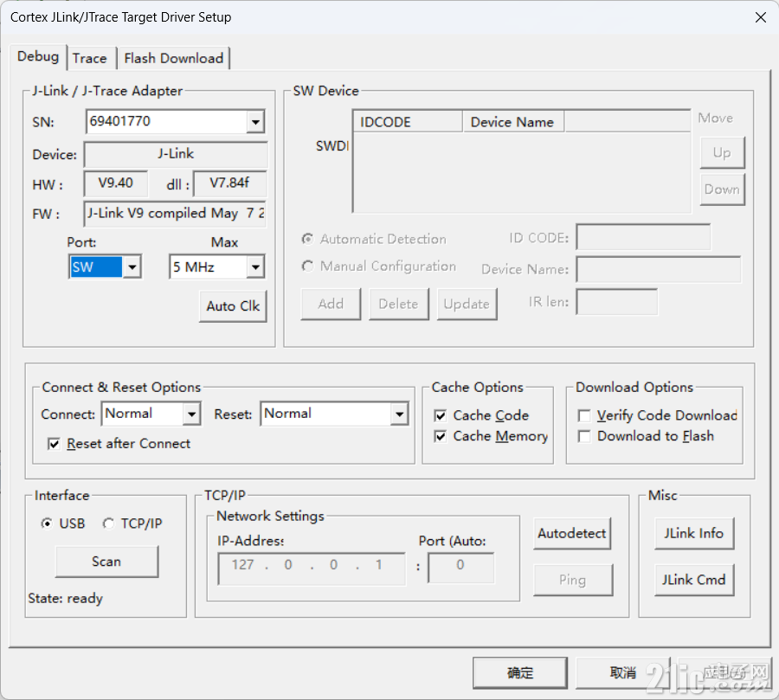Click the Auto Clk button

point(233,306)
